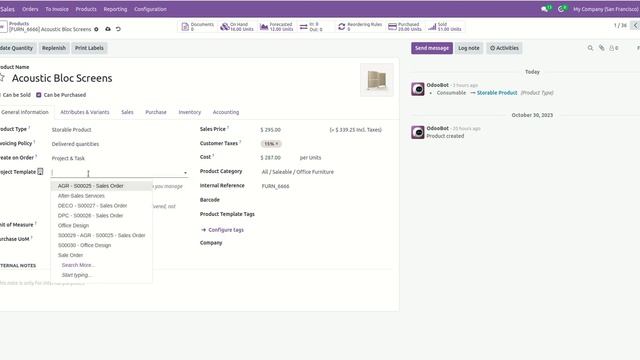640x360 pixels.
Task: Open the To Invoice menu
Action: pos(57,9)
